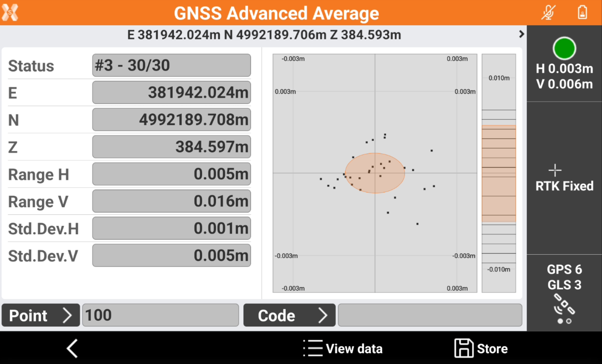Click the vertical deviation bar chart
This screenshot has height=364, width=602.
tap(499, 173)
